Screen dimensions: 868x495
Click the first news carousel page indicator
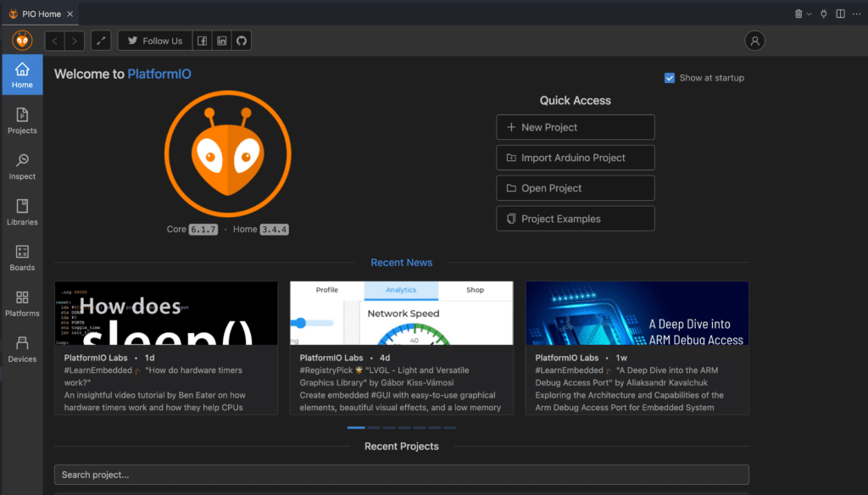[x=355, y=428]
